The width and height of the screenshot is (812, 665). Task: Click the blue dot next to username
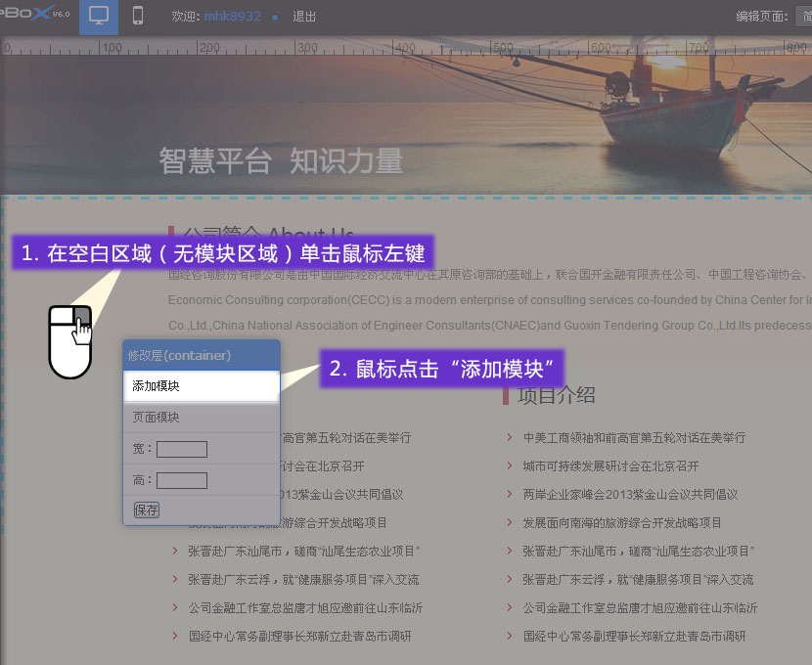point(275,18)
